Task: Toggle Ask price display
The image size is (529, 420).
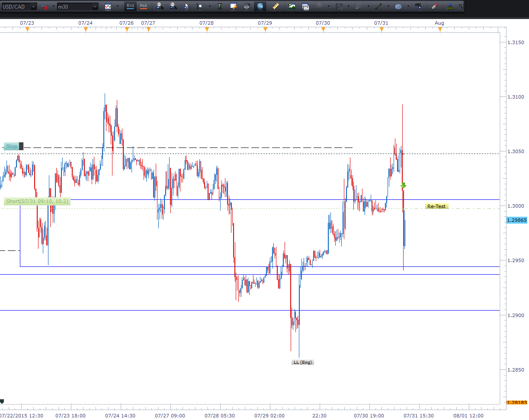Action: [x=143, y=6]
